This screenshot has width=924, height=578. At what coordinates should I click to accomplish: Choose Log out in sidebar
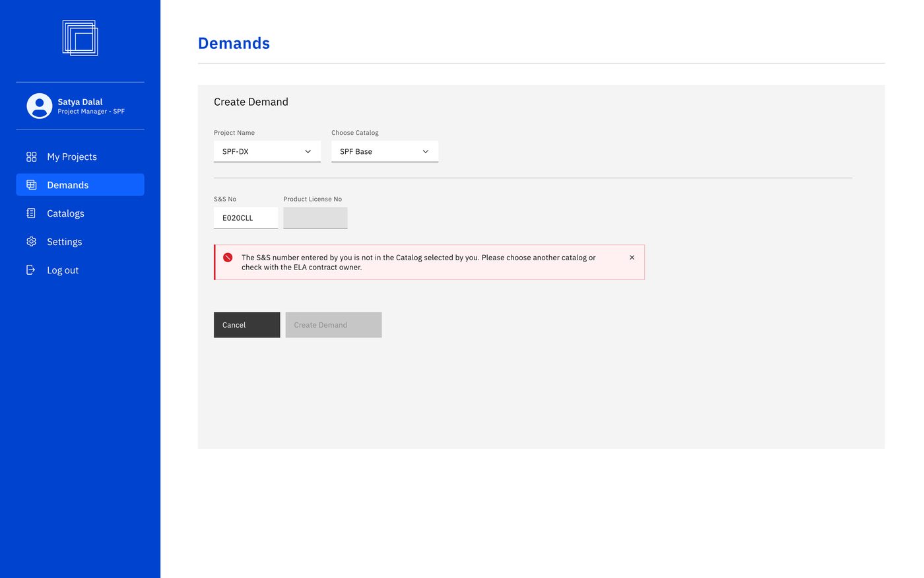80,270
